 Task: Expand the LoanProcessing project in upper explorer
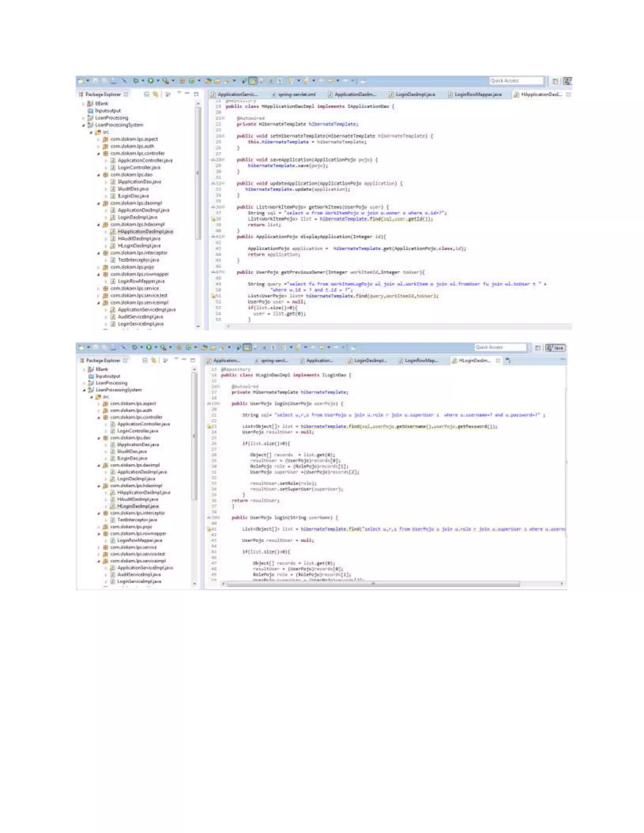coord(84,118)
